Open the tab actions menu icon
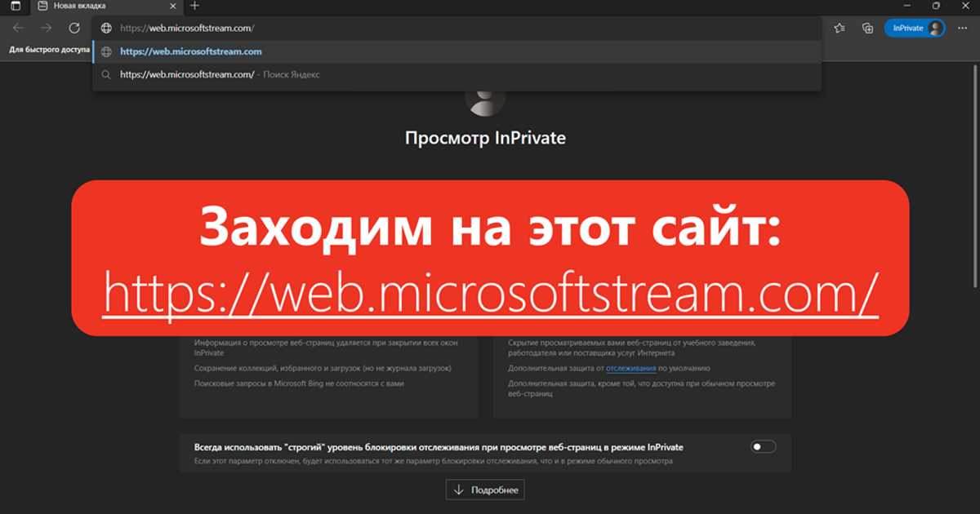This screenshot has height=514, width=980. click(x=16, y=6)
